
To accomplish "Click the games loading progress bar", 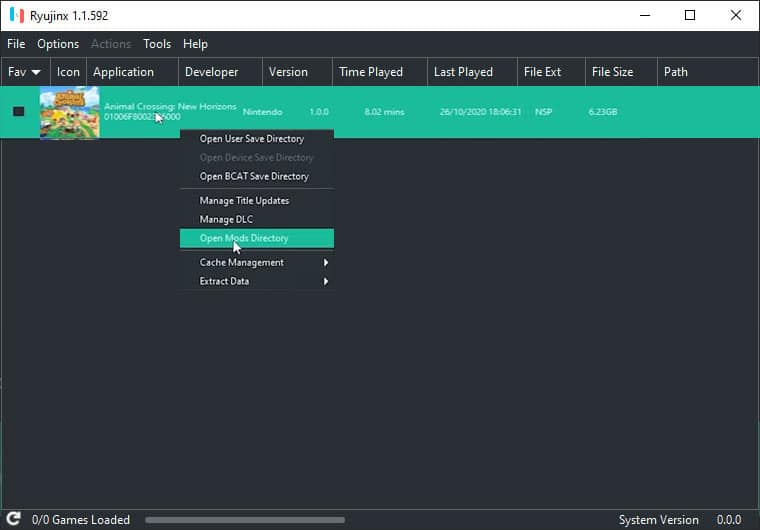I will [x=245, y=520].
